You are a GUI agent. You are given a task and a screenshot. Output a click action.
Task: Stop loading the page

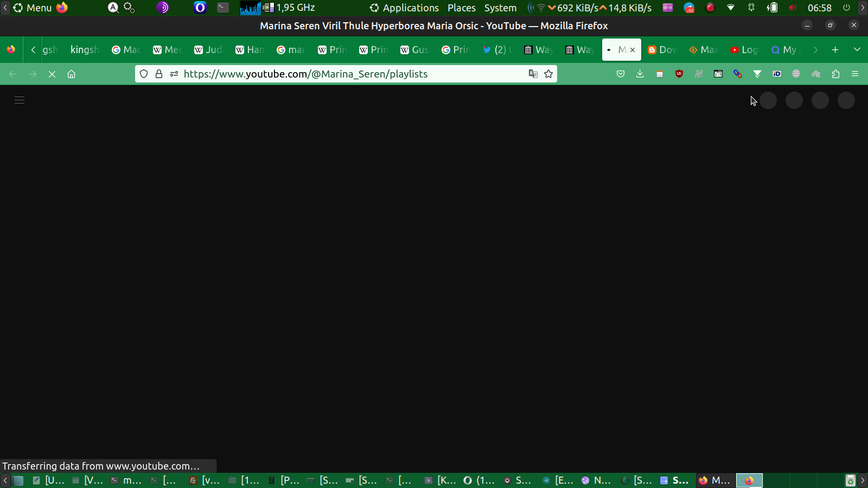[52, 74]
